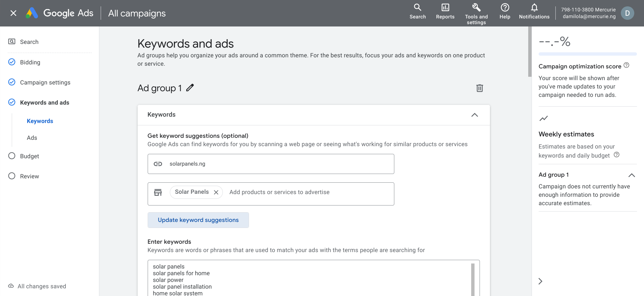Select Ads sub-item in sidebar
The width and height of the screenshot is (644, 296).
(x=32, y=138)
